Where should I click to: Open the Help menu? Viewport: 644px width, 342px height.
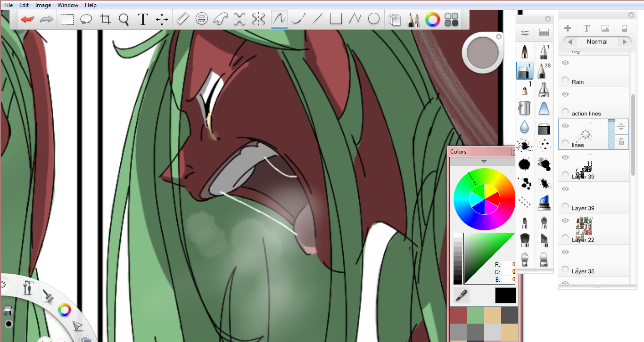pos(91,5)
